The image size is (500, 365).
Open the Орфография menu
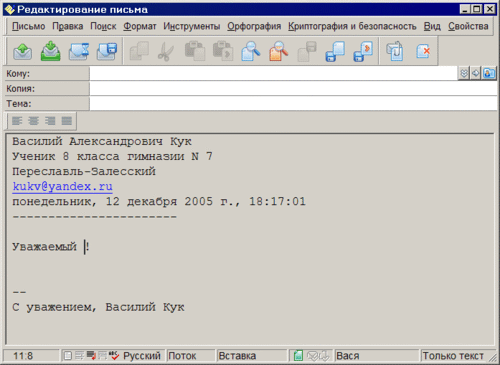coord(254,26)
